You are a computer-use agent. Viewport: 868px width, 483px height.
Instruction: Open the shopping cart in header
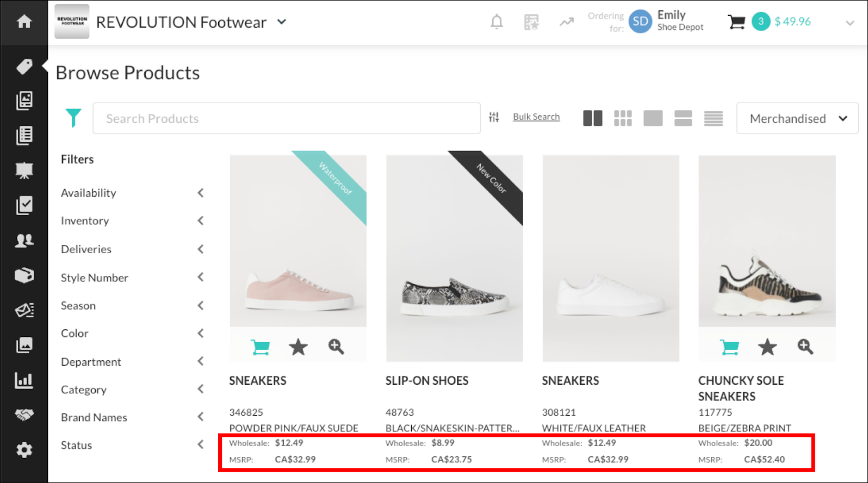(736, 22)
